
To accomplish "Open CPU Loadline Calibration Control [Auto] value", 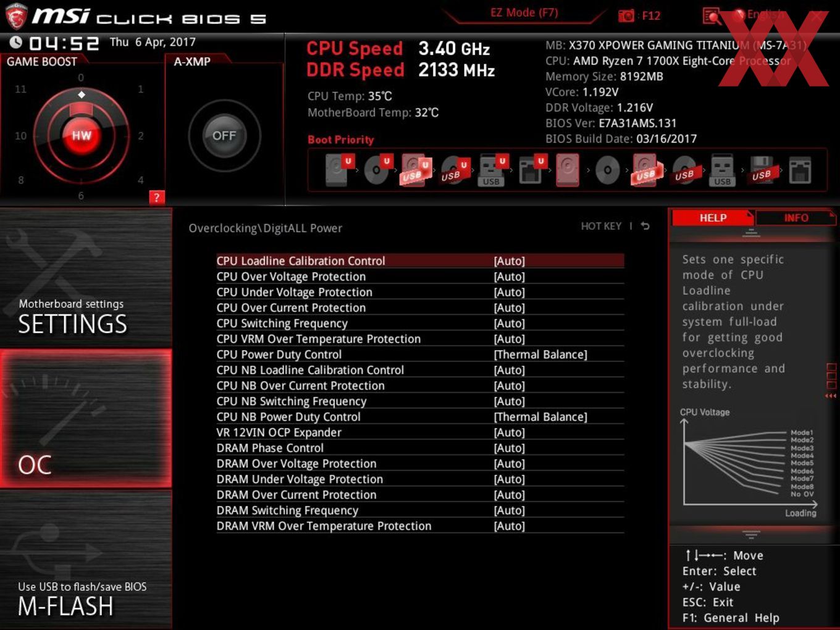I will click(x=510, y=261).
